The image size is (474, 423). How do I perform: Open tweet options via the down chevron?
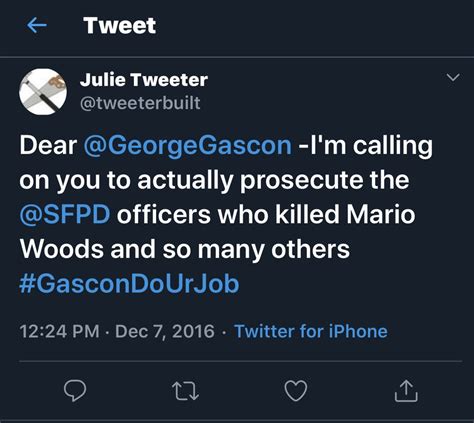point(453,78)
